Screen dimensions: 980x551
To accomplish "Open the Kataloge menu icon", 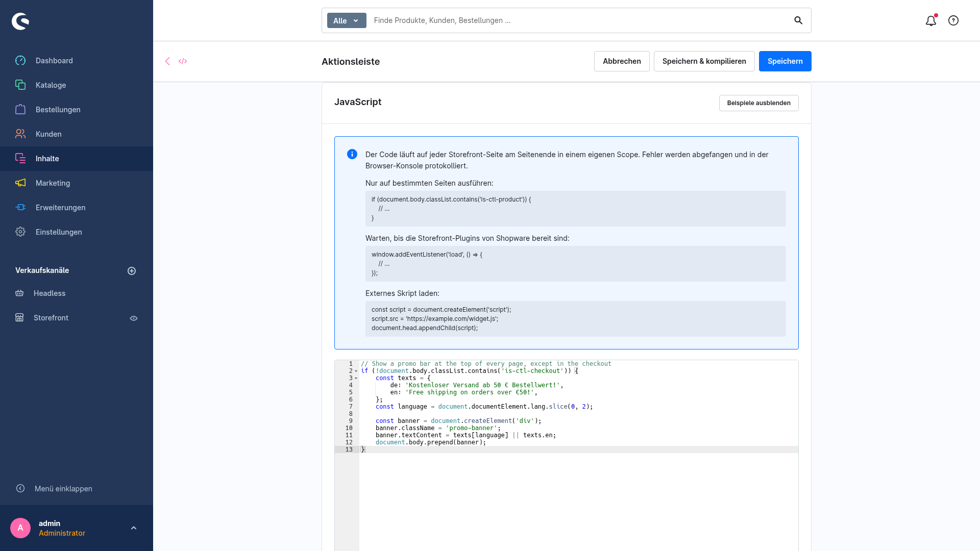I will pos(20,85).
